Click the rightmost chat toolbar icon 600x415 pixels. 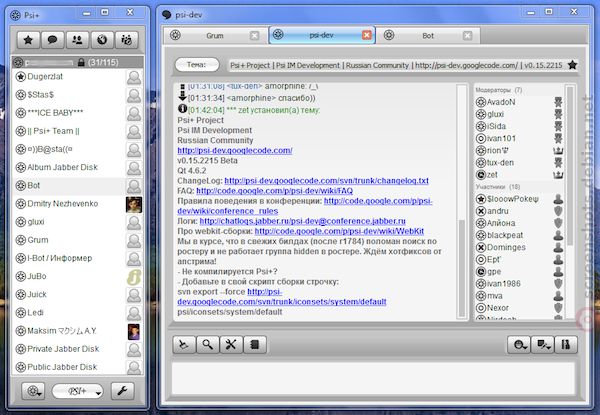tap(566, 345)
